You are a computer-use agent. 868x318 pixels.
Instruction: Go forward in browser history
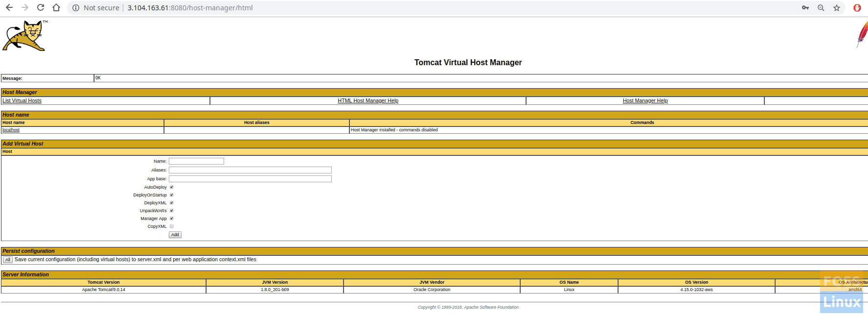[25, 8]
